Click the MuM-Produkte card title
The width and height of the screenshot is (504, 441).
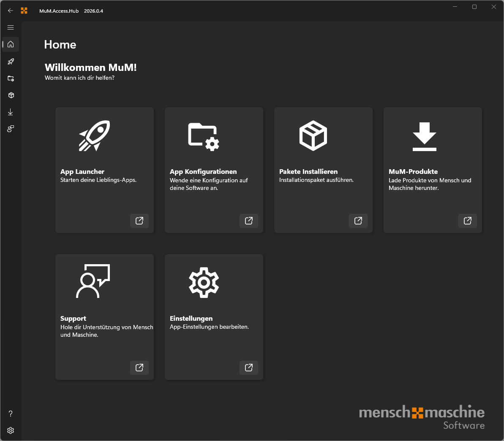pyautogui.click(x=413, y=172)
